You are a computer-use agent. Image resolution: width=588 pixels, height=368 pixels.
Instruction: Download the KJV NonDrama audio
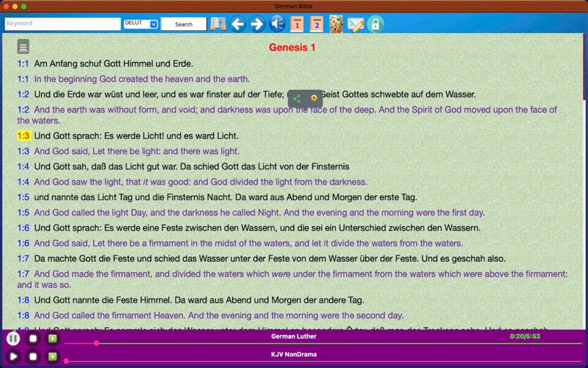click(x=52, y=356)
